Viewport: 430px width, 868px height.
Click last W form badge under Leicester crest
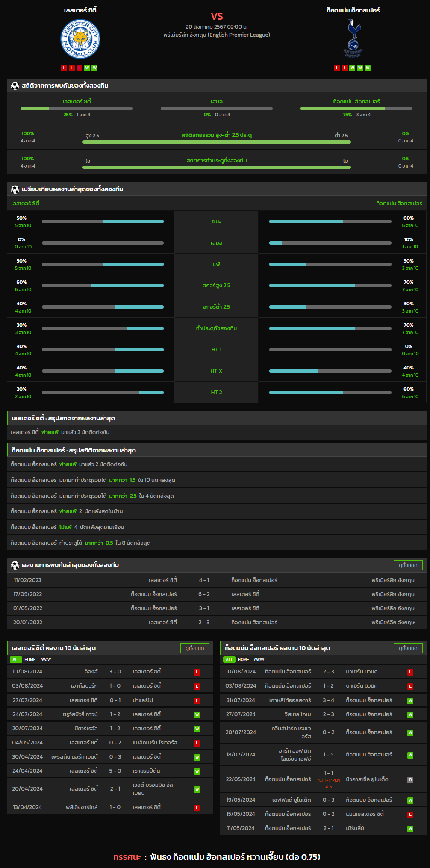point(94,68)
